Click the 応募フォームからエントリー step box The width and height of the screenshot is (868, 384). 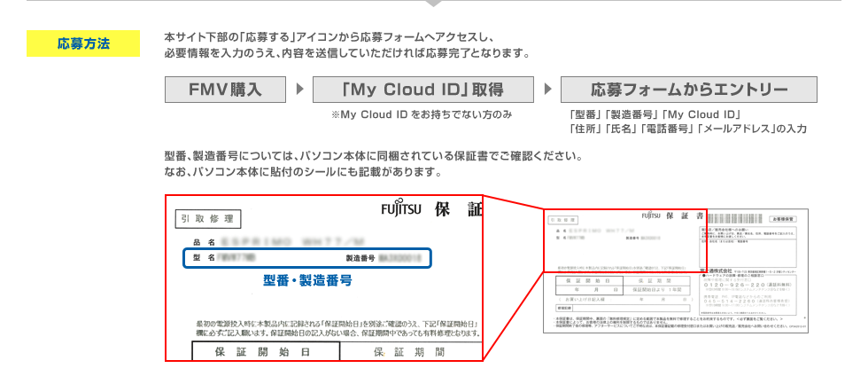click(689, 90)
